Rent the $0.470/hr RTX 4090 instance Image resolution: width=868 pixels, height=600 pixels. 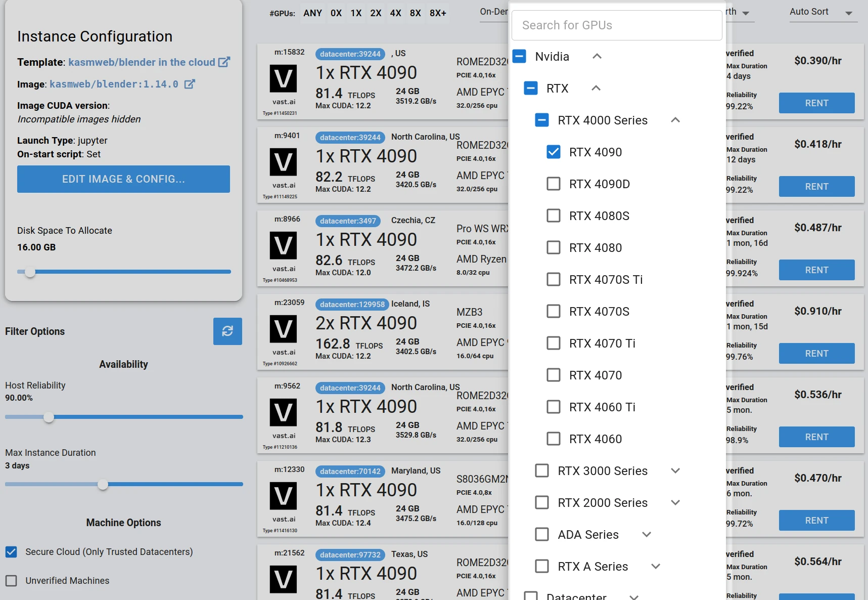816,521
